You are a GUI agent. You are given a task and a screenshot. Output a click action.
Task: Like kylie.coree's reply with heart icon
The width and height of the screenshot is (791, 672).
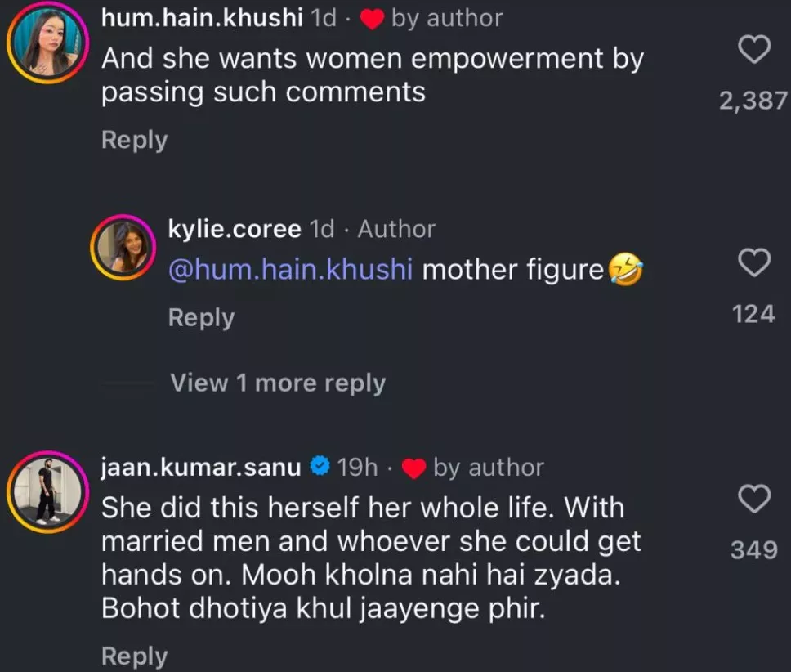pyautogui.click(x=754, y=262)
